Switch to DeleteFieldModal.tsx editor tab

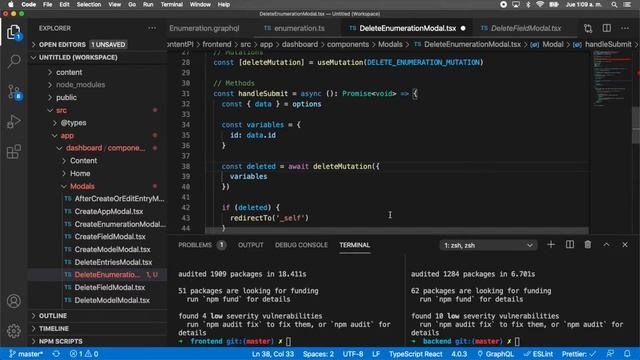pyautogui.click(x=526, y=28)
